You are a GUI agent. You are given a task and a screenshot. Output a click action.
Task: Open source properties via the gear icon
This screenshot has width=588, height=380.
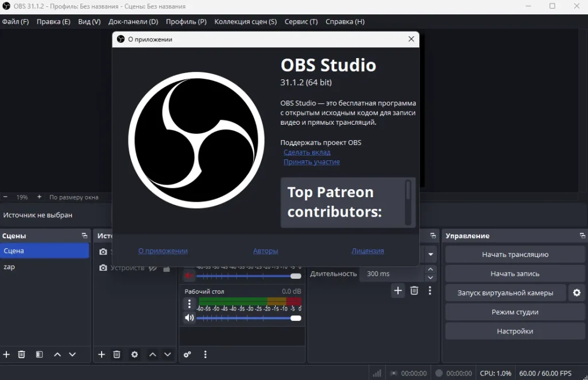pyautogui.click(x=134, y=355)
